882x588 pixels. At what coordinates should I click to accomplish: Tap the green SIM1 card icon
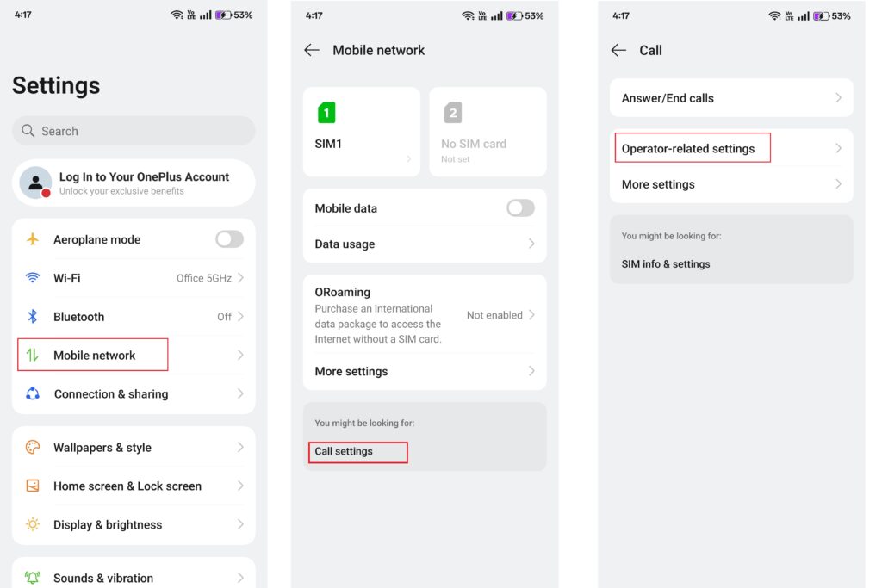tap(326, 113)
